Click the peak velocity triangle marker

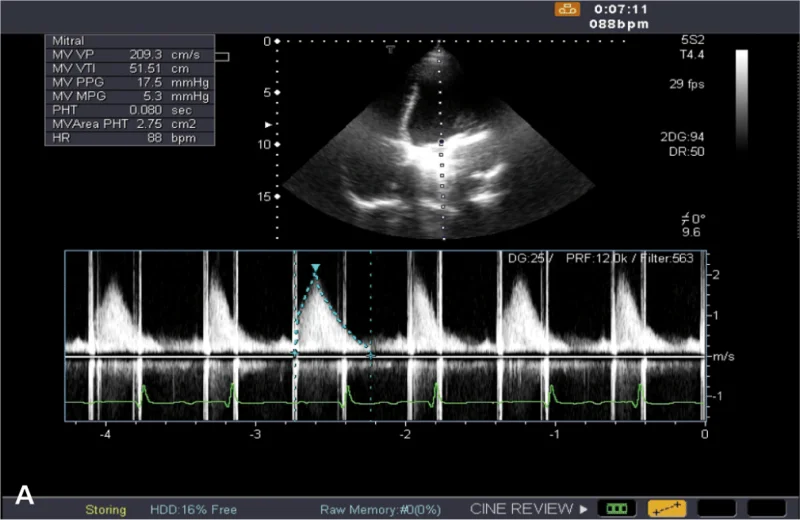point(315,268)
